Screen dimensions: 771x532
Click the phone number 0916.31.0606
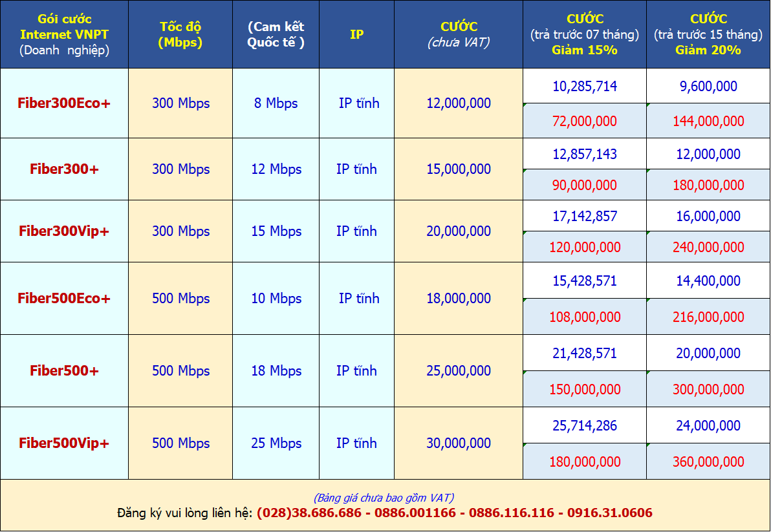click(610, 513)
